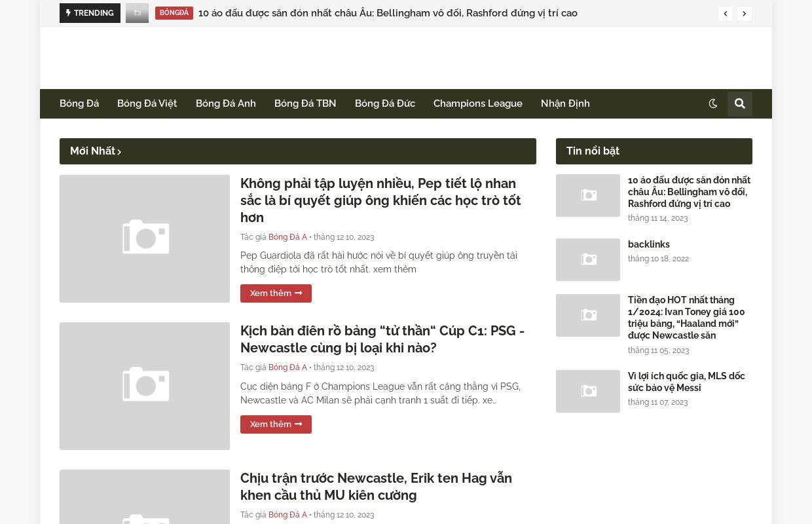Click date tháng 11 14, 2023 in sidebar
This screenshot has height=524, width=812.
pyautogui.click(x=657, y=218)
